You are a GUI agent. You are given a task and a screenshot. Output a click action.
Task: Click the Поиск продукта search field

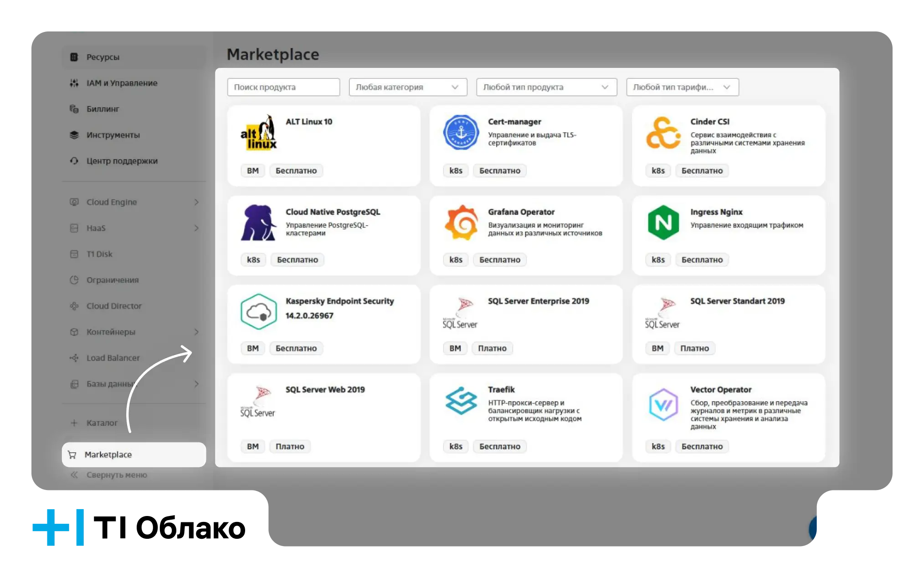pyautogui.click(x=283, y=87)
